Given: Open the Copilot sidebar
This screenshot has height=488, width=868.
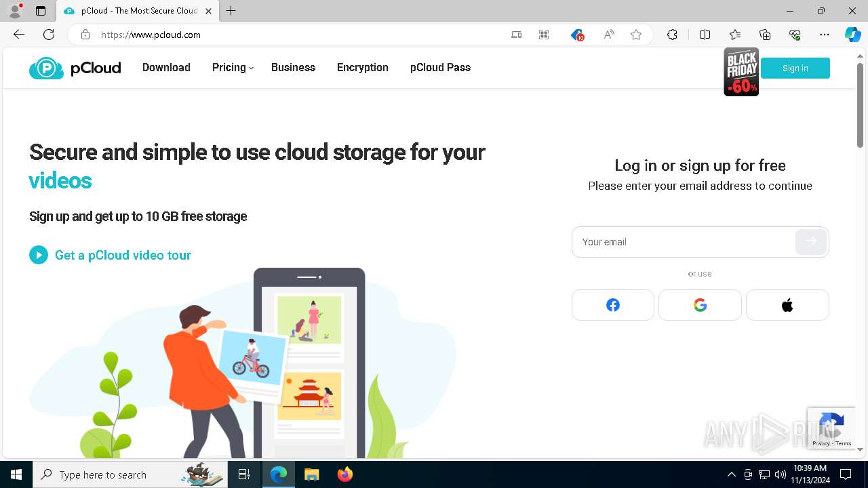Looking at the screenshot, I should click(x=852, y=35).
